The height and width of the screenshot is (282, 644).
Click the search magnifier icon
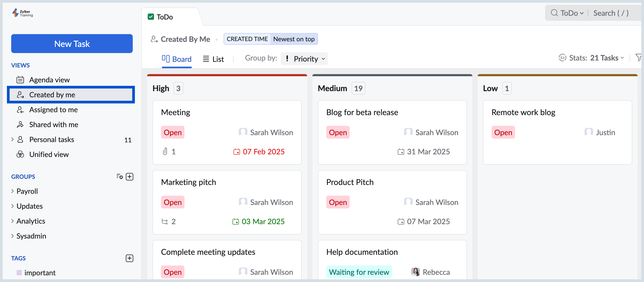pos(554,13)
